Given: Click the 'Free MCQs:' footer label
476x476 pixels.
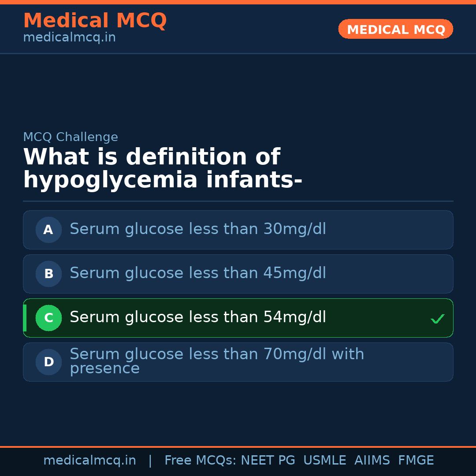Looking at the screenshot, I should [201, 461].
